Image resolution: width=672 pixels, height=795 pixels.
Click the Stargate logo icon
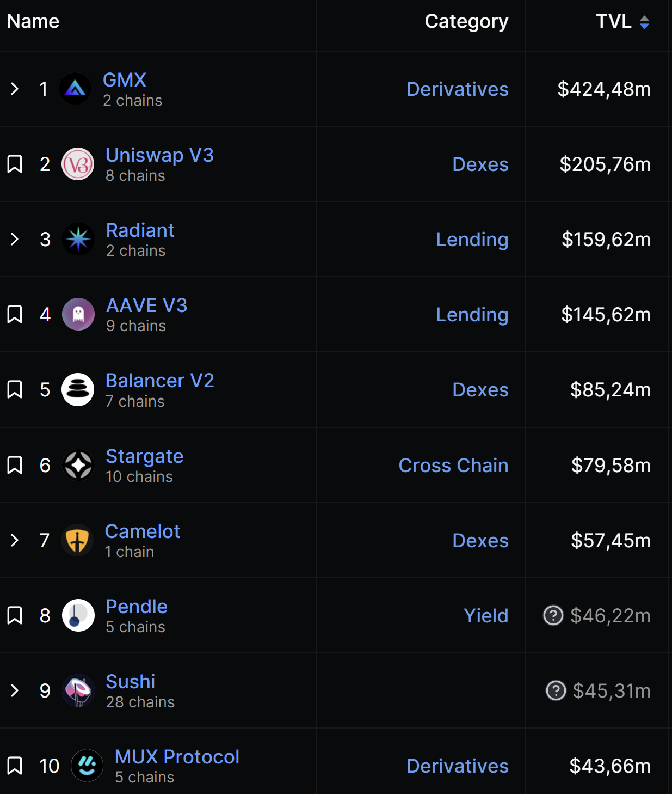78,465
